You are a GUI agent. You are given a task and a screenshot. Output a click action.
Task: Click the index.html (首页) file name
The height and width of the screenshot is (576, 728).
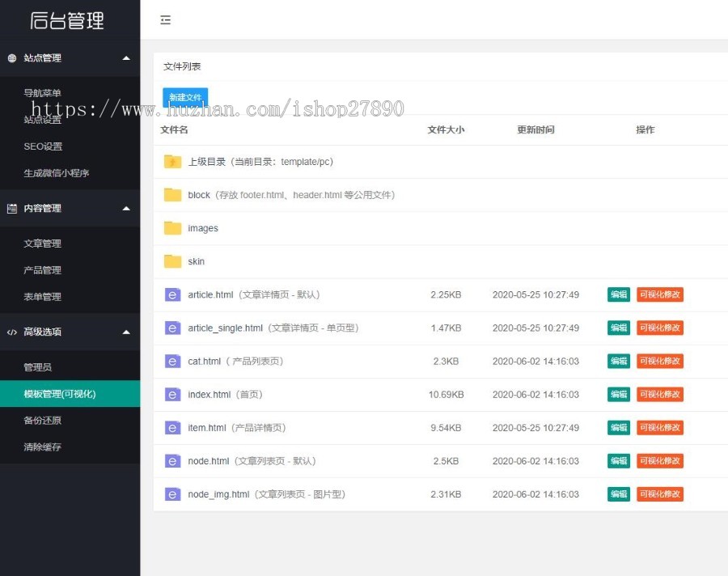(225, 394)
